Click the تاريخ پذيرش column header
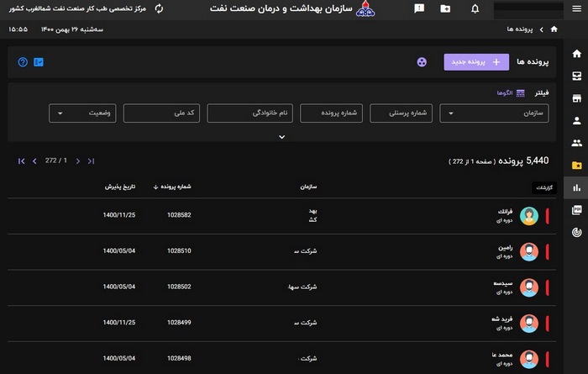The image size is (588, 374). pos(120,187)
